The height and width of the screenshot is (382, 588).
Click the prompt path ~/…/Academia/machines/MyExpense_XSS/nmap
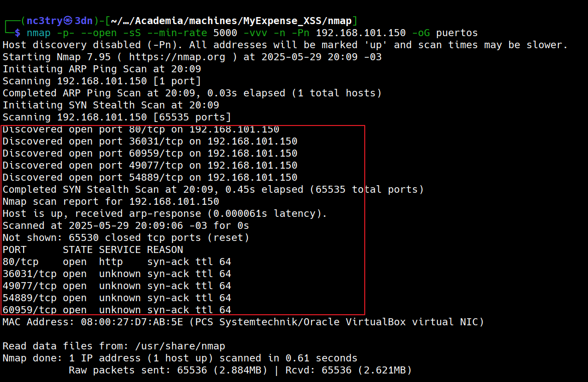click(x=231, y=21)
